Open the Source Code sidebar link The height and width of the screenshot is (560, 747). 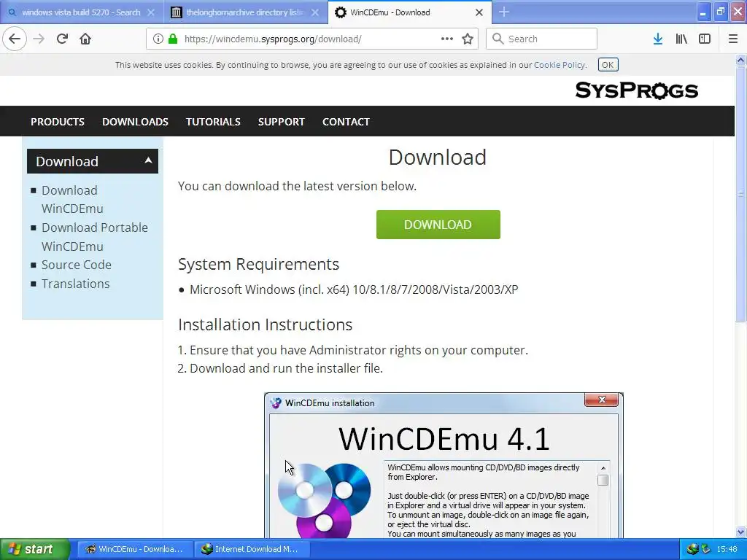[76, 265]
